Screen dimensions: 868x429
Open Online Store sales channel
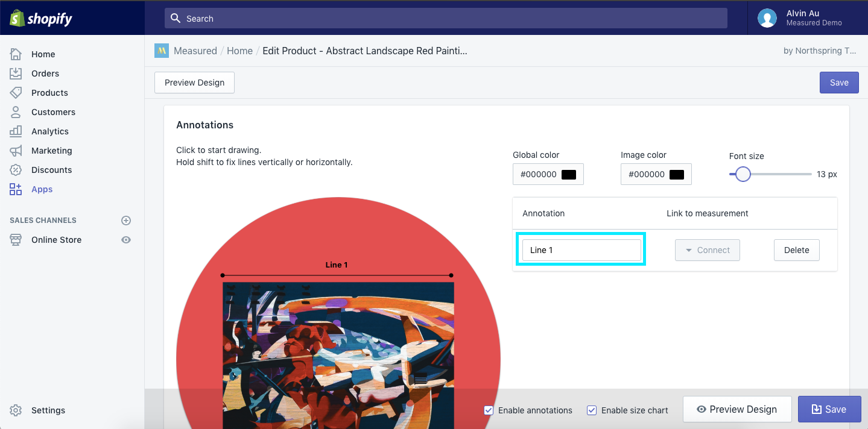pos(56,240)
